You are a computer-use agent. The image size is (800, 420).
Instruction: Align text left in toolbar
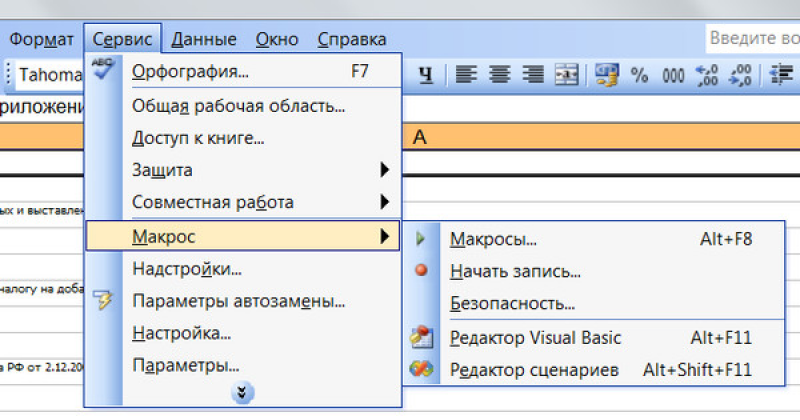[x=466, y=75]
